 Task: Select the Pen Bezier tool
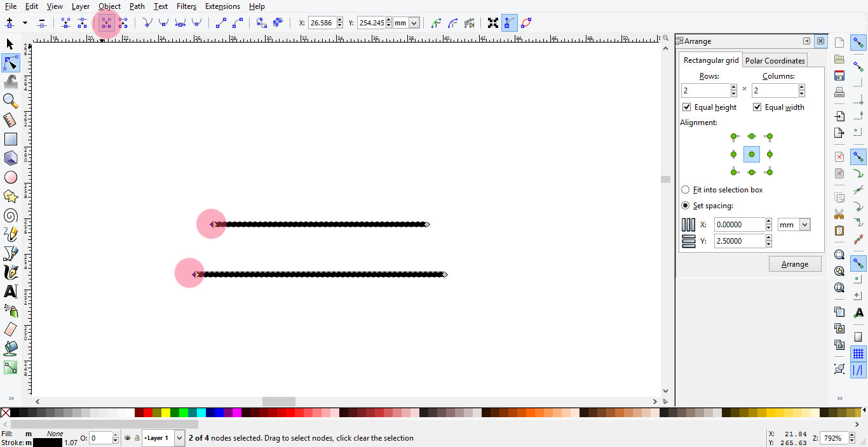[10, 253]
